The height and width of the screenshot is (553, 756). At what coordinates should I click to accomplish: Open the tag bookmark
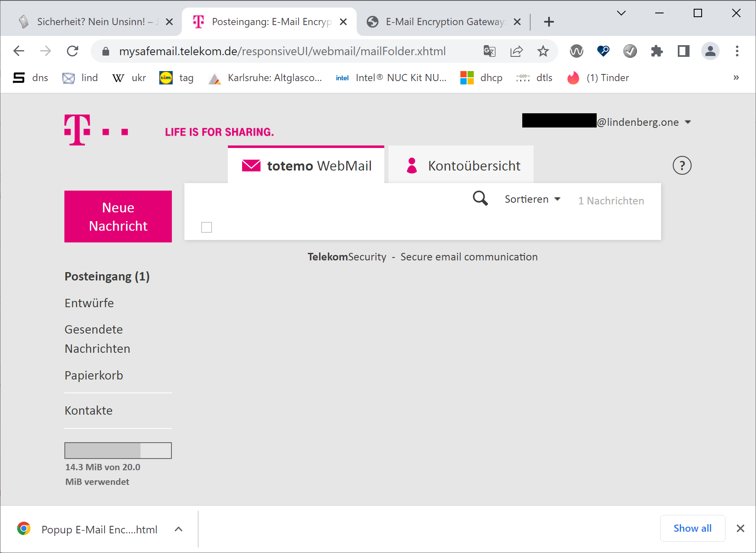click(176, 78)
